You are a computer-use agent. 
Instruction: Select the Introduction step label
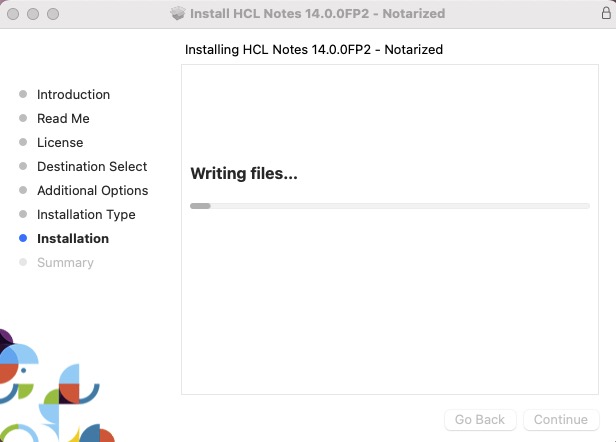pyautogui.click(x=73, y=95)
